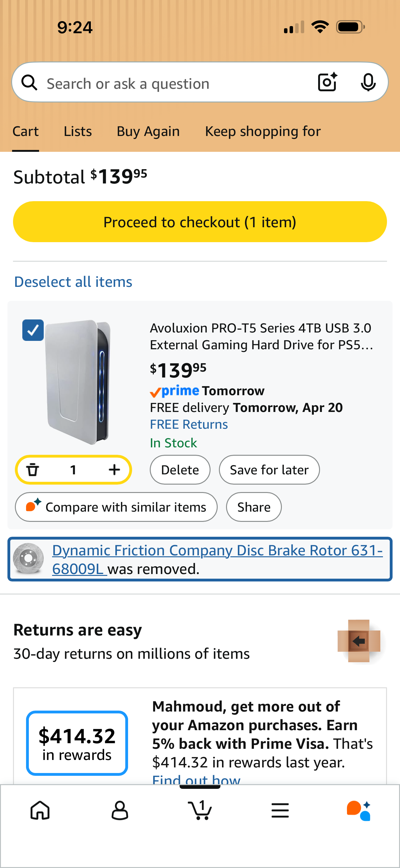
Task: Open the removed Disc Brake Rotor link
Action: point(217,551)
